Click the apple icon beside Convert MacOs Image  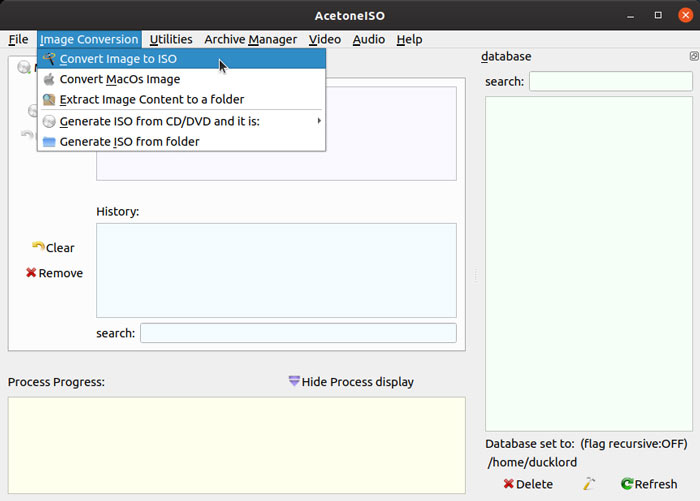(49, 79)
